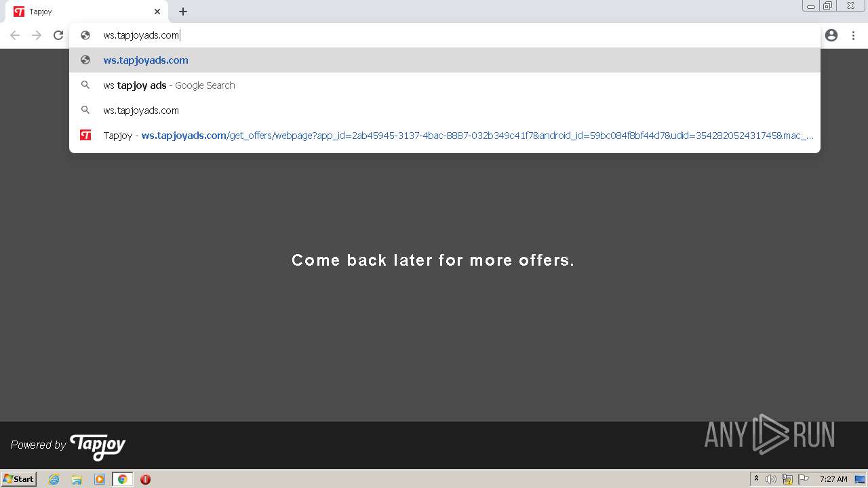
Task: Launch Internet Explorer from the taskbar
Action: 54,479
